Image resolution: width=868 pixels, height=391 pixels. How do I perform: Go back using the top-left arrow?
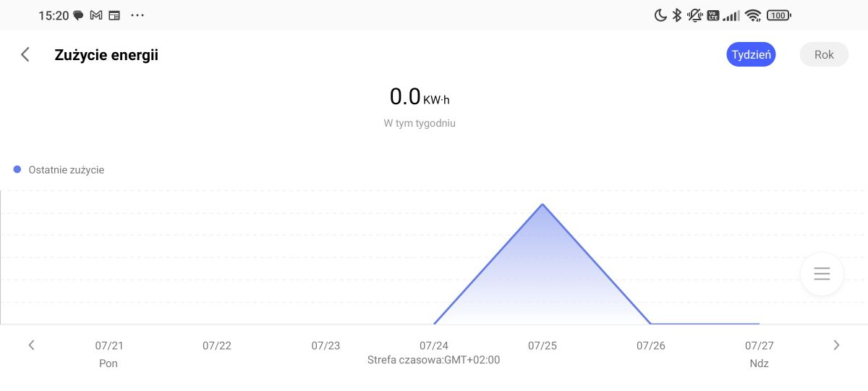pyautogui.click(x=25, y=54)
